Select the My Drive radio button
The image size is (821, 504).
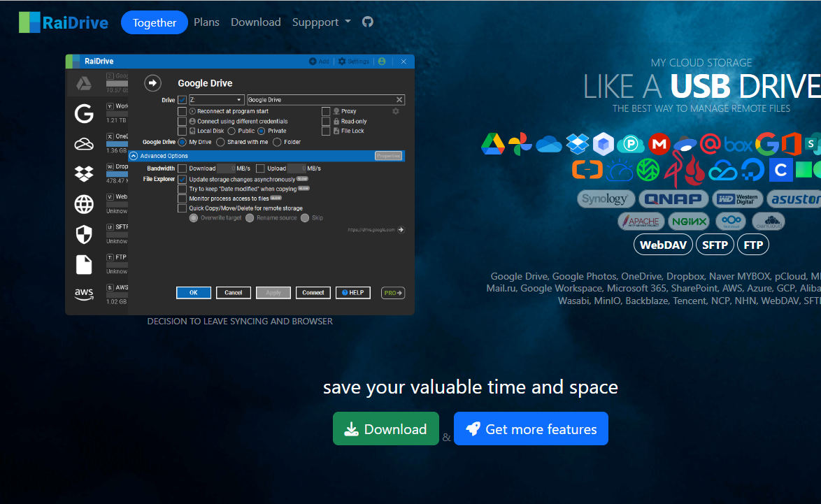tap(183, 143)
